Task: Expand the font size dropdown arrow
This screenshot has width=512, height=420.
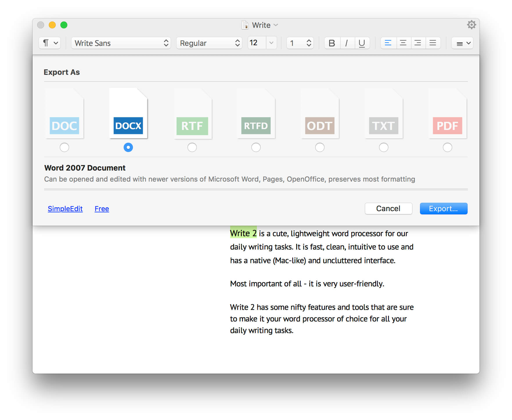Action: point(271,43)
